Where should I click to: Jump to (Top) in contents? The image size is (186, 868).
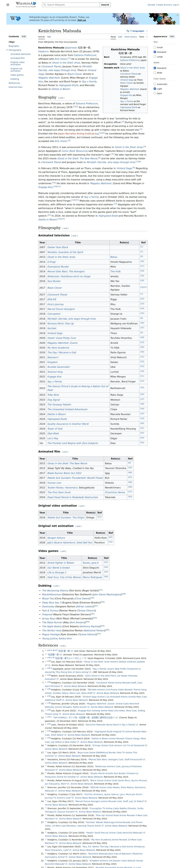pyautogui.click(x=11, y=42)
